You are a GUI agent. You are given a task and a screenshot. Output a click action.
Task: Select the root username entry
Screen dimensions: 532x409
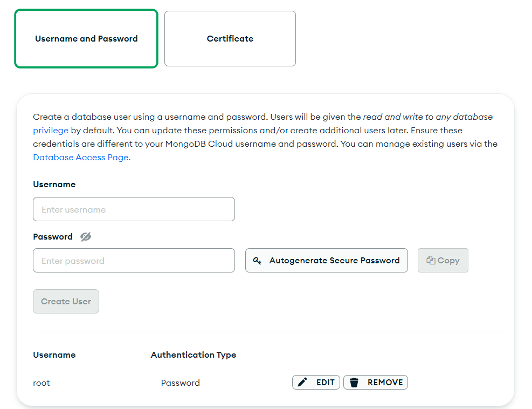(42, 383)
